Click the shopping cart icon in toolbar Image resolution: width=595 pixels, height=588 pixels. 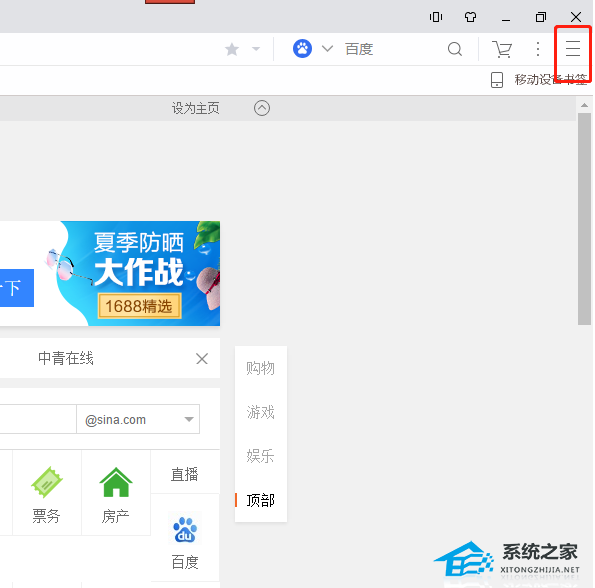click(502, 49)
